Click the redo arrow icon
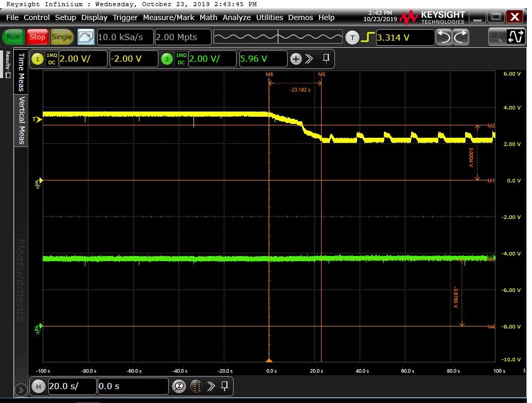The image size is (532, 403). point(460,37)
